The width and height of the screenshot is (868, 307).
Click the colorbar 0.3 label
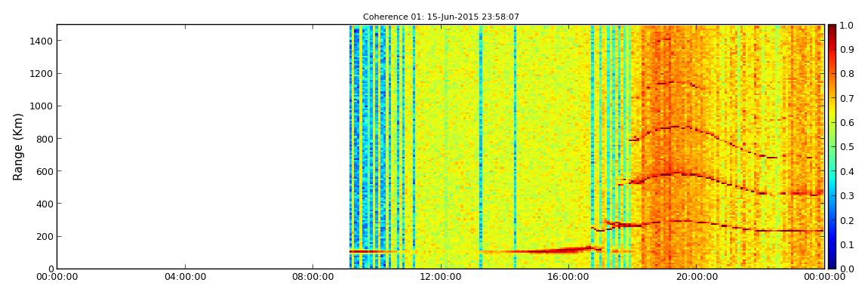click(x=847, y=196)
